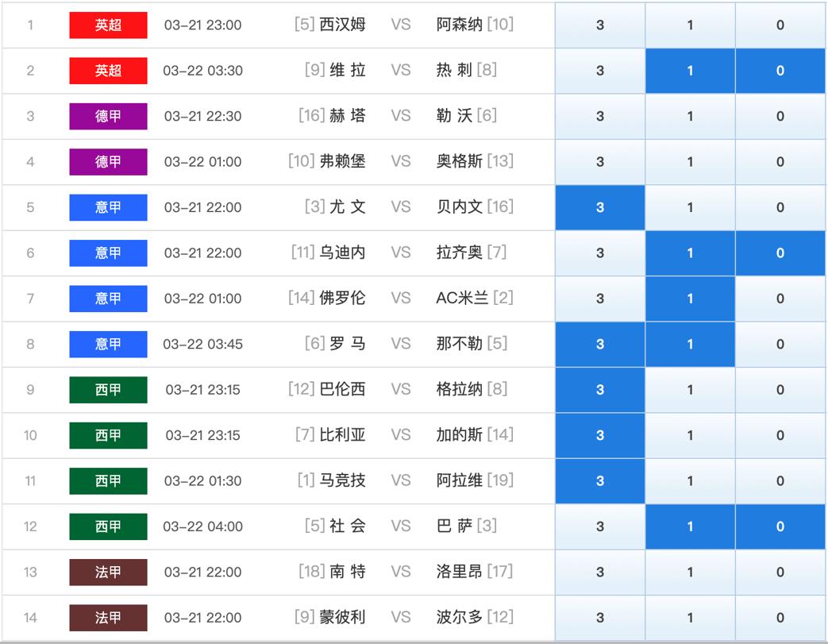Viewport: 828px width, 644px height.
Task: Select 1 for 西汉姆 vs 阿森纳
Action: click(690, 25)
